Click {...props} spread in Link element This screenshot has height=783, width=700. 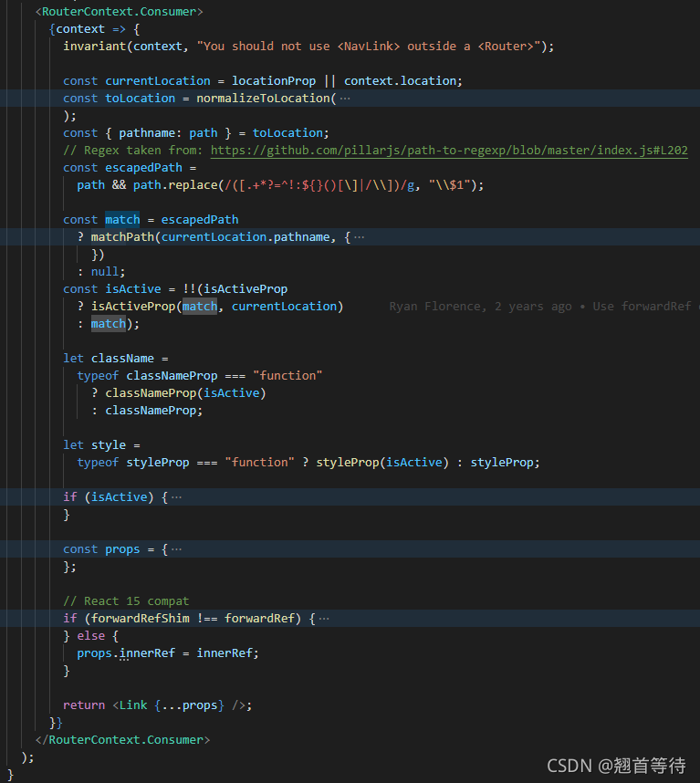[189, 705]
